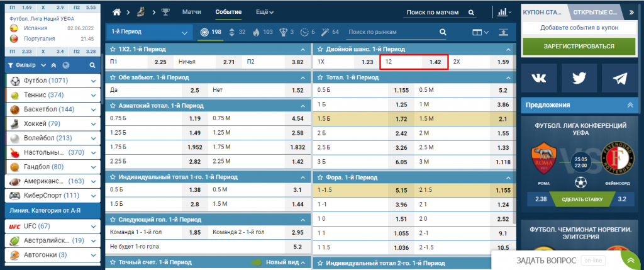Click the search icon in sports sidebar
Image resolution: width=644 pixels, height=270 pixels.
(92, 65)
